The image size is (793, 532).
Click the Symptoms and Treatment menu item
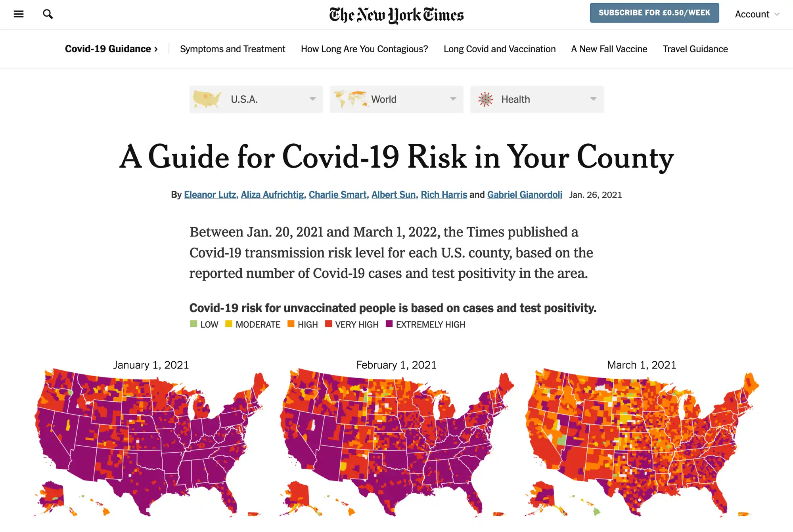coord(232,49)
